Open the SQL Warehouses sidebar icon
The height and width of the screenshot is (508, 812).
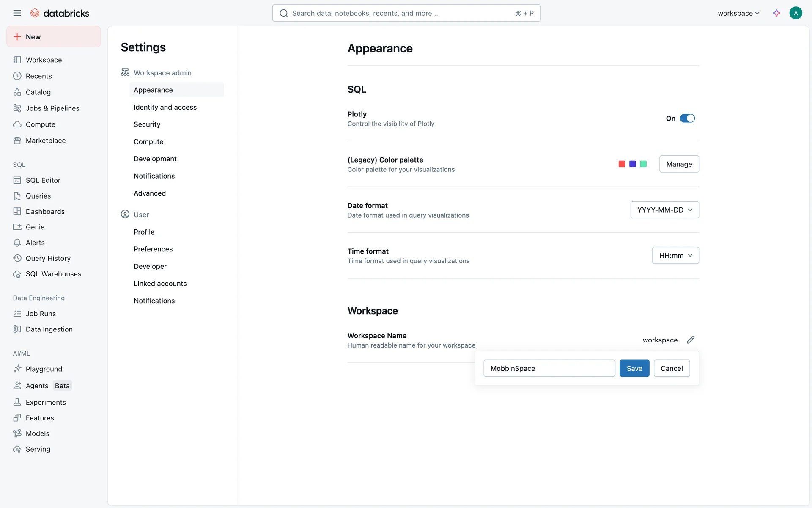pyautogui.click(x=17, y=274)
